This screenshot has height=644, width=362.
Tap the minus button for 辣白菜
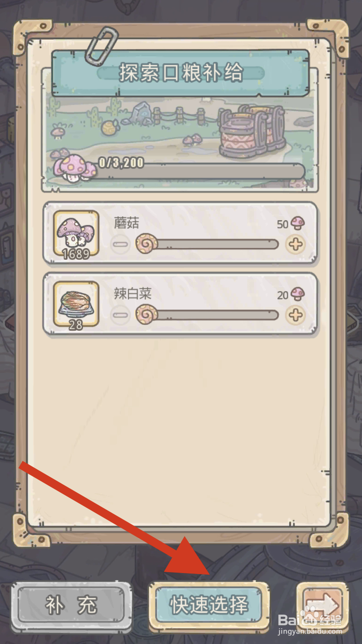(x=120, y=316)
